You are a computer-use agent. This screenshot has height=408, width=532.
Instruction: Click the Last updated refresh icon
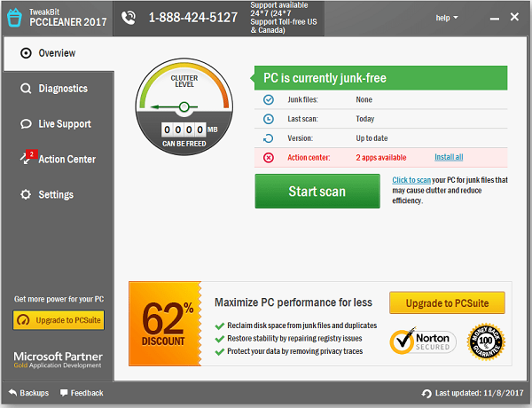pyautogui.click(x=426, y=394)
